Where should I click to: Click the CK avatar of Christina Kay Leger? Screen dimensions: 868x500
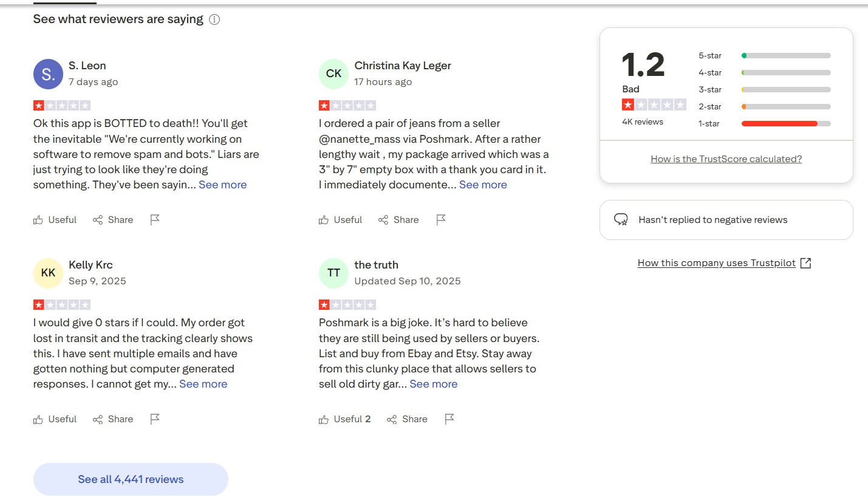(x=333, y=74)
